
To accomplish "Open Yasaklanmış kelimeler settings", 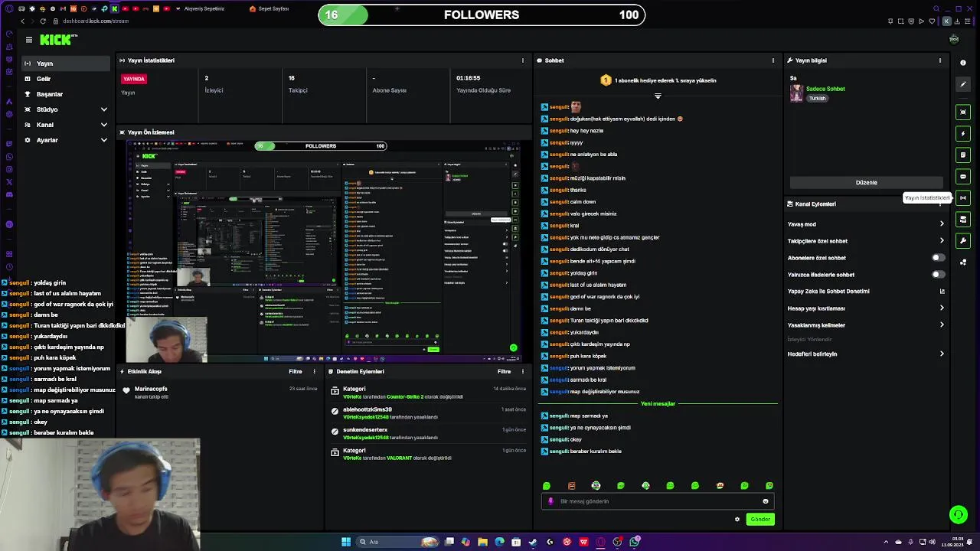I will pyautogui.click(x=866, y=325).
